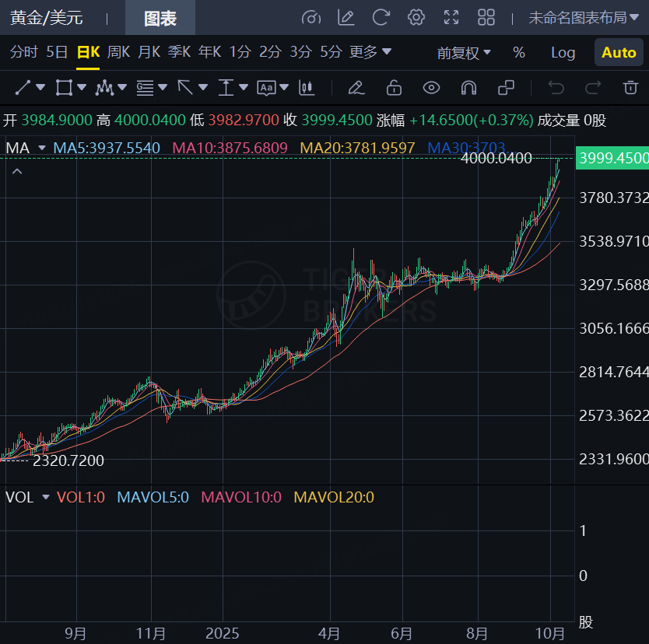The height and width of the screenshot is (644, 649).
Task: Delete drawings with trash icon
Action: tap(630, 87)
